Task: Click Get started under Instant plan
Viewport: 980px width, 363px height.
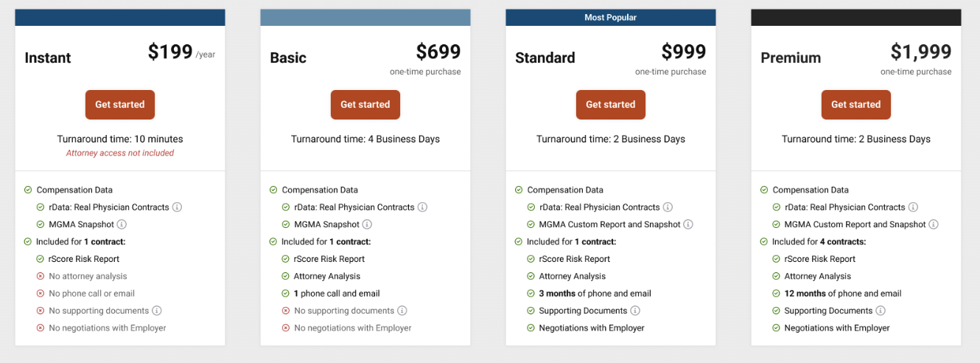Action: tap(120, 105)
